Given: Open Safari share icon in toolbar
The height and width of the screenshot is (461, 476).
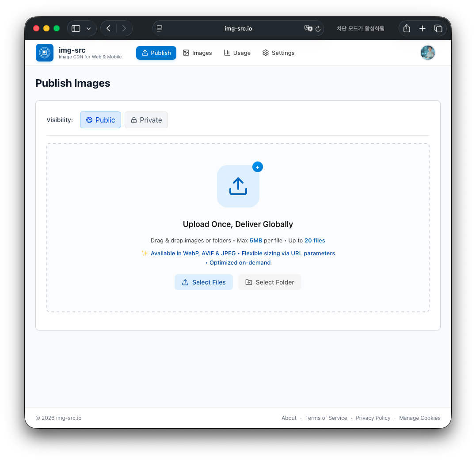Looking at the screenshot, I should (407, 29).
